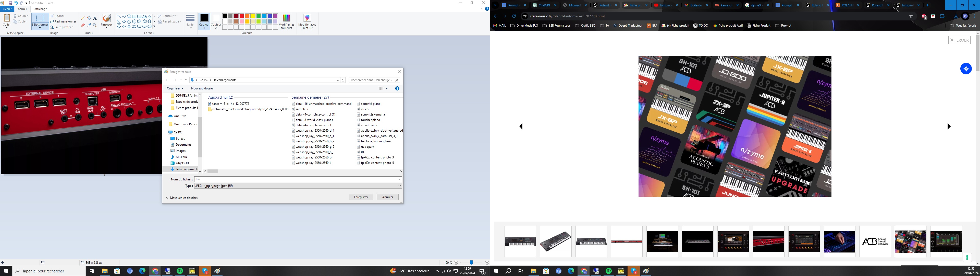Open File Explorer from the left taskbar
This screenshot has width=980, height=276.
pos(105,271)
